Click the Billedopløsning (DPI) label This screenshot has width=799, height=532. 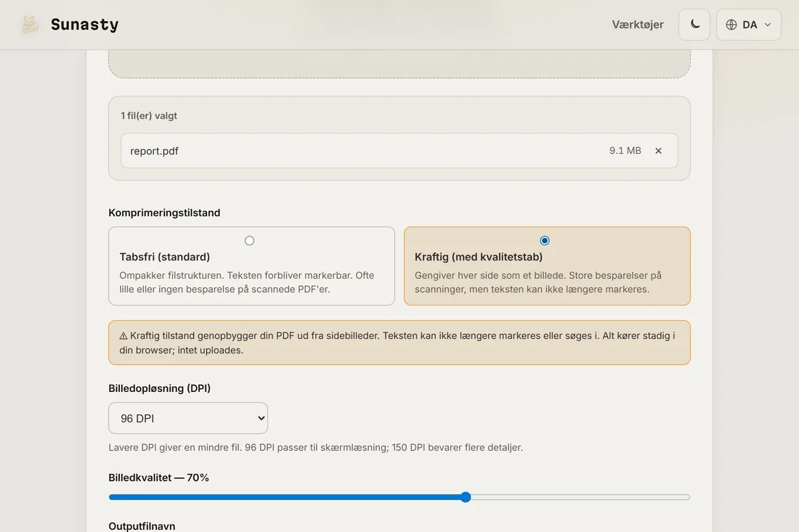click(x=160, y=388)
